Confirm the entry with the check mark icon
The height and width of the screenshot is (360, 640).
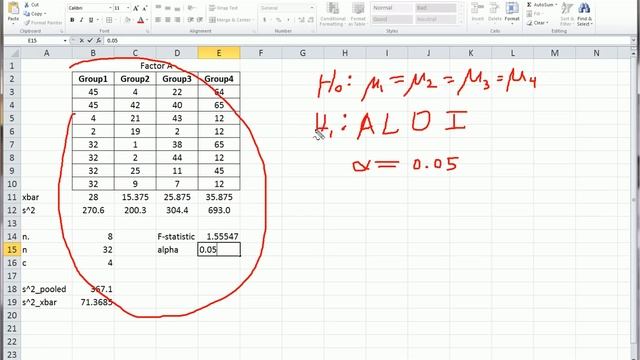(90, 40)
